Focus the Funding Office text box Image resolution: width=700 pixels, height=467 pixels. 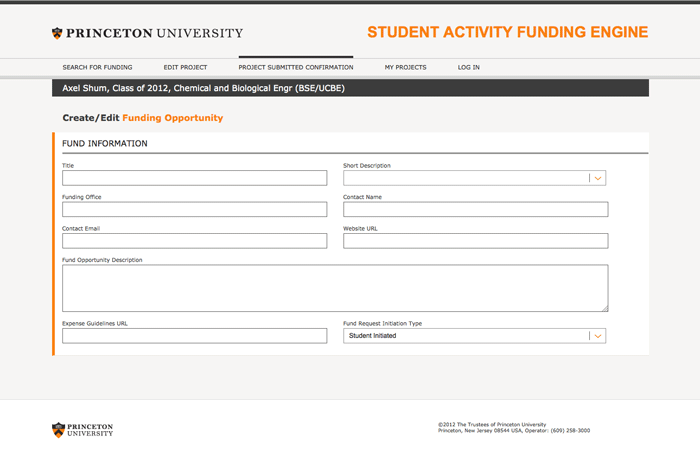194,210
